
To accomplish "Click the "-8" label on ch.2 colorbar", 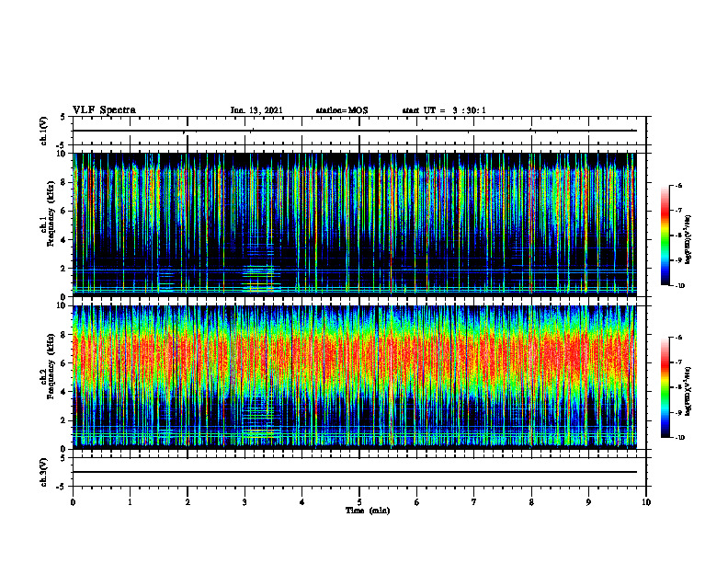I will 677,387.
